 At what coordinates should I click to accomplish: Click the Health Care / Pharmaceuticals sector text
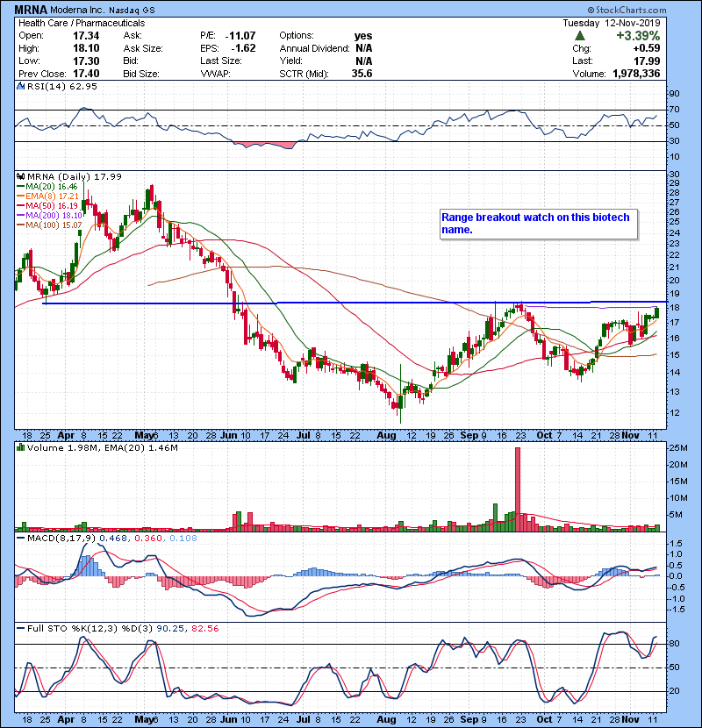[x=82, y=23]
